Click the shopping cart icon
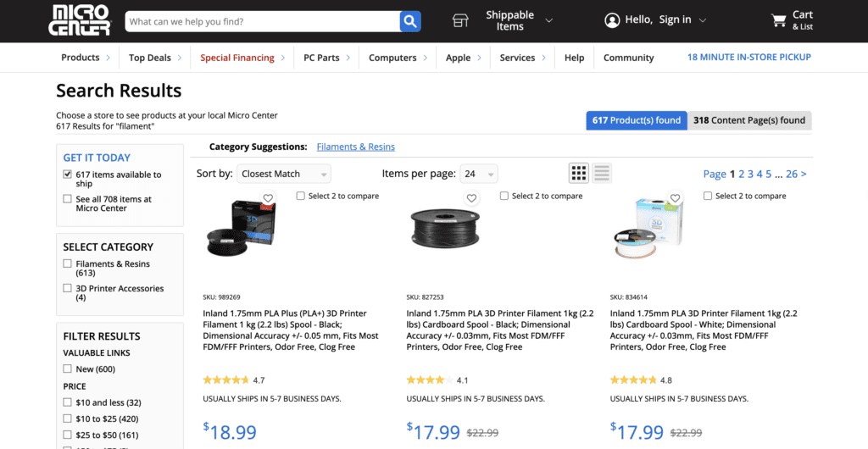Screen dimensions: 868x449 pyautogui.click(x=778, y=20)
